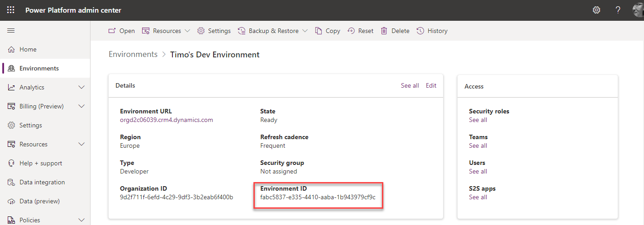Image resolution: width=644 pixels, height=225 pixels.
Task: Select Data integration in sidebar
Action: coord(42,182)
